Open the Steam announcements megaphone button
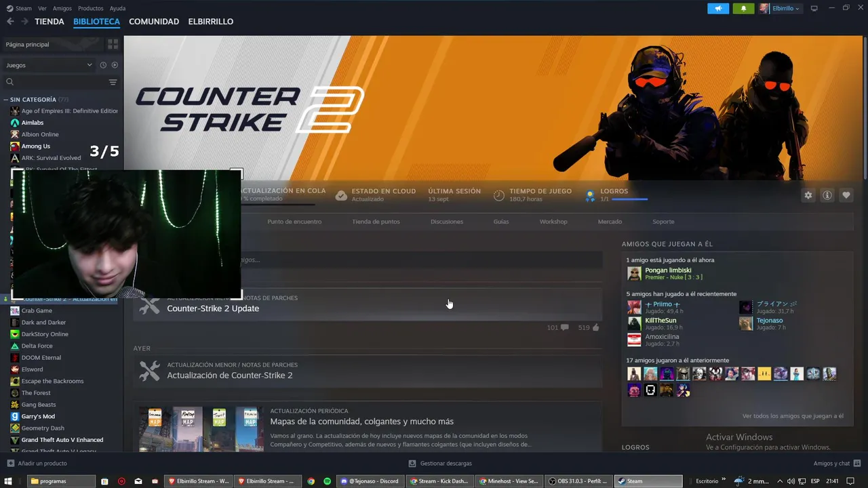Image resolution: width=868 pixels, height=488 pixels. coord(718,8)
